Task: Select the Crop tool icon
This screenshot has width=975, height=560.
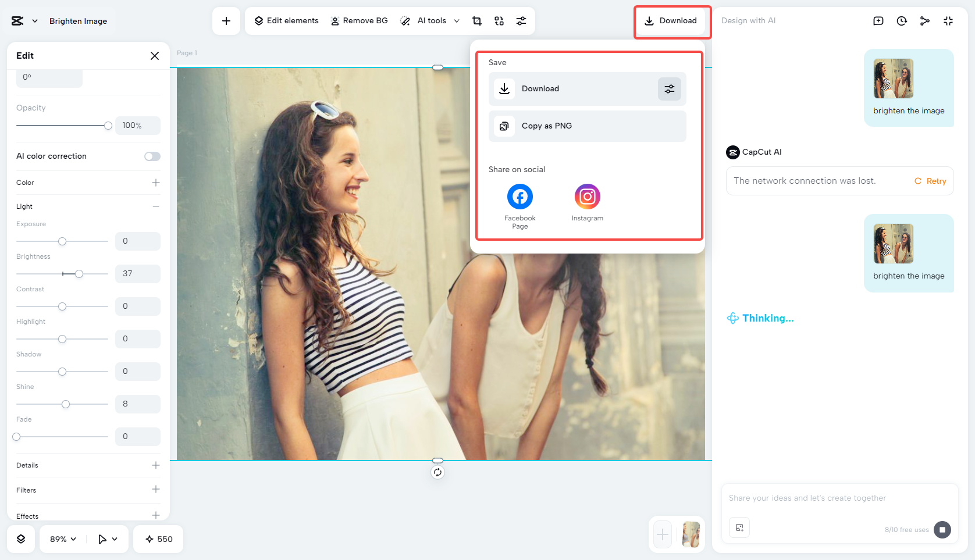Action: tap(477, 21)
